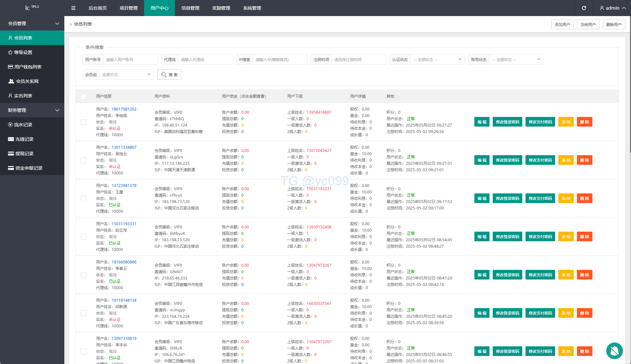The height and width of the screenshot is (364, 631).
Task: Click the 添加用户 button
Action: (562, 24)
